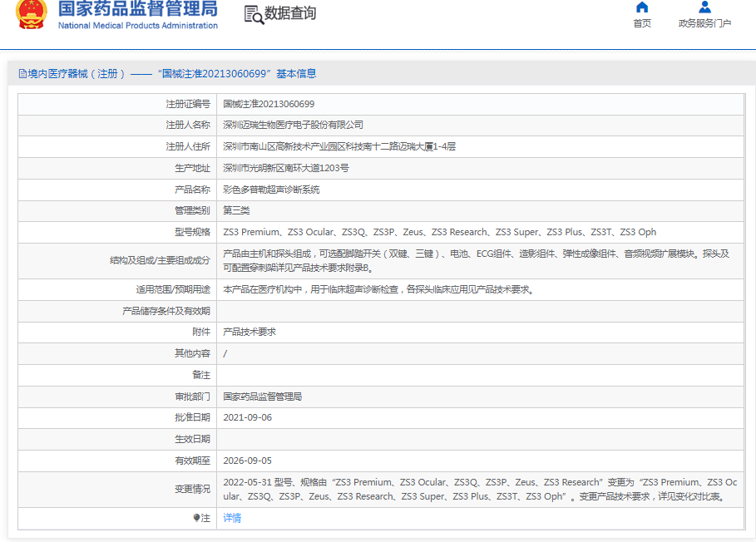The image size is (756, 542).
Task: Open the 详情 link
Action: (232, 518)
